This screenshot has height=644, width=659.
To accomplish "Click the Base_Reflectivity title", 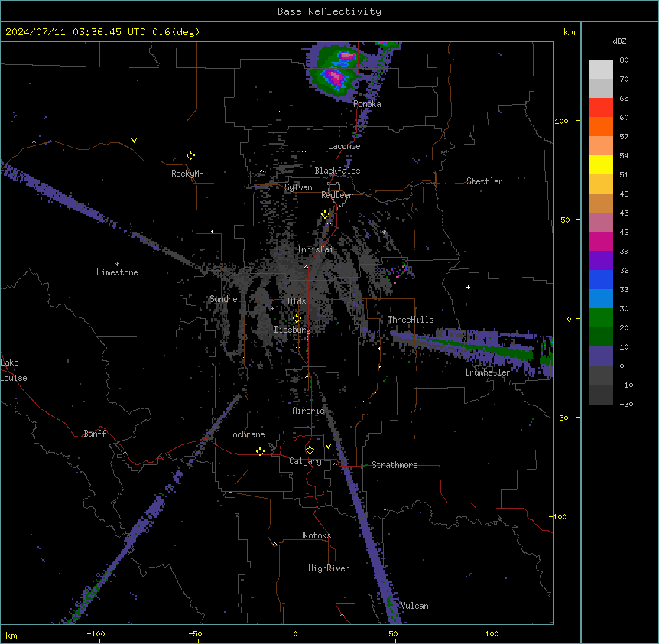I will pos(329,11).
